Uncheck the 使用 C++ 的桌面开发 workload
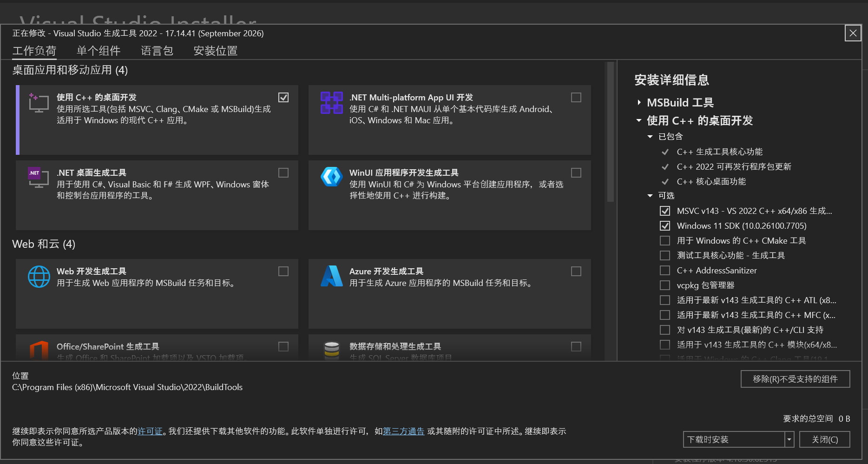 coord(283,97)
